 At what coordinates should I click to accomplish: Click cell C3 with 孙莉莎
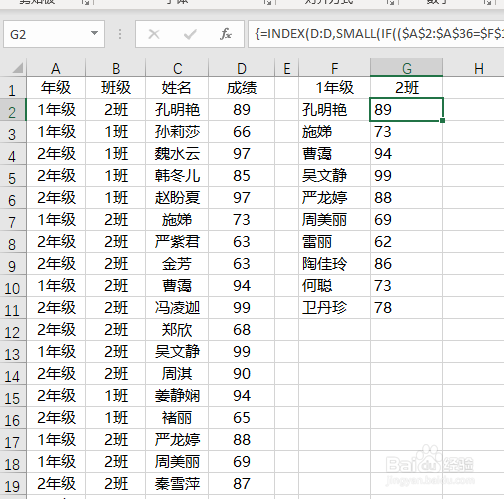coord(177,131)
